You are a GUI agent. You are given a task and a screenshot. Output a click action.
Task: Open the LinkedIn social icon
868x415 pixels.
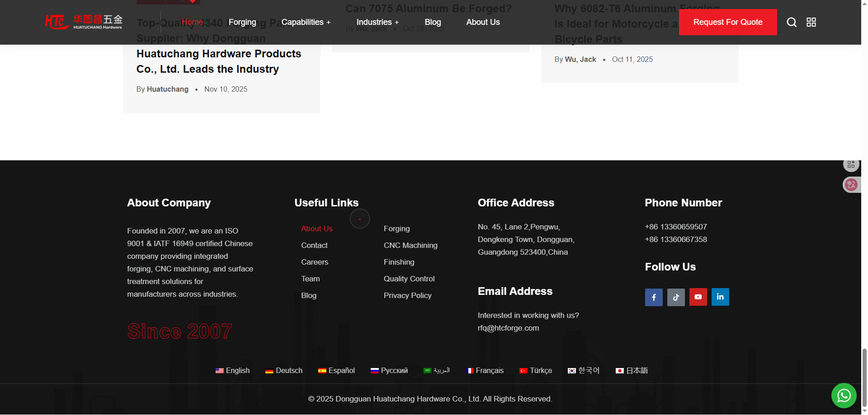pos(720,297)
